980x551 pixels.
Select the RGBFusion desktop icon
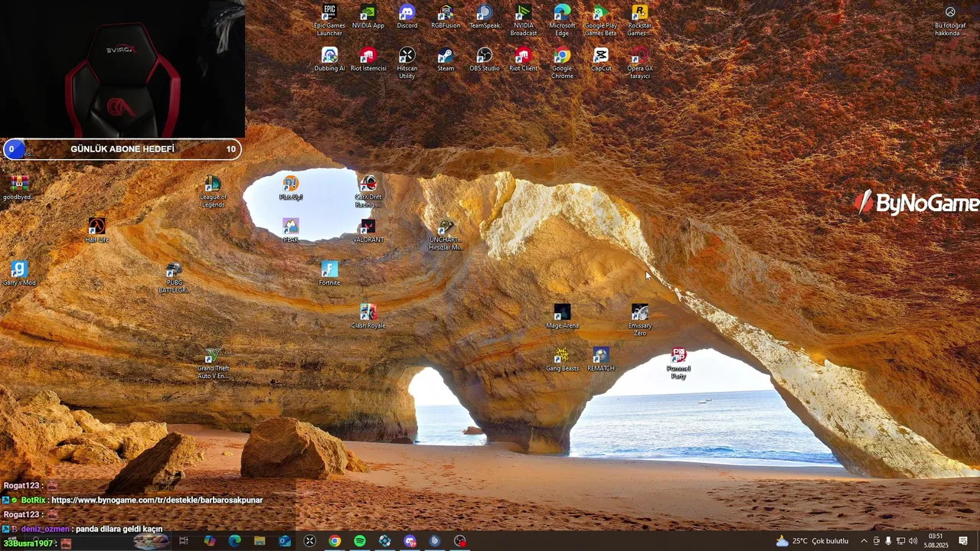point(446,17)
